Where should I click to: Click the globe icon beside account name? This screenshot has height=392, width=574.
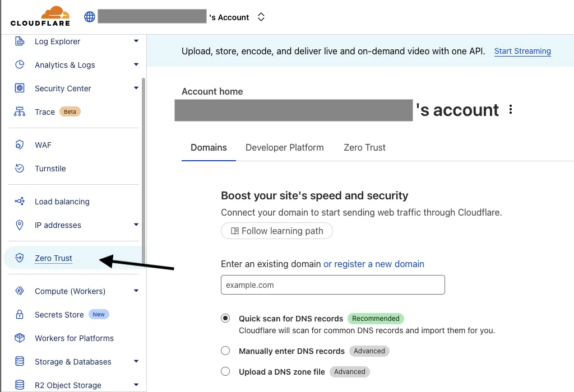90,17
